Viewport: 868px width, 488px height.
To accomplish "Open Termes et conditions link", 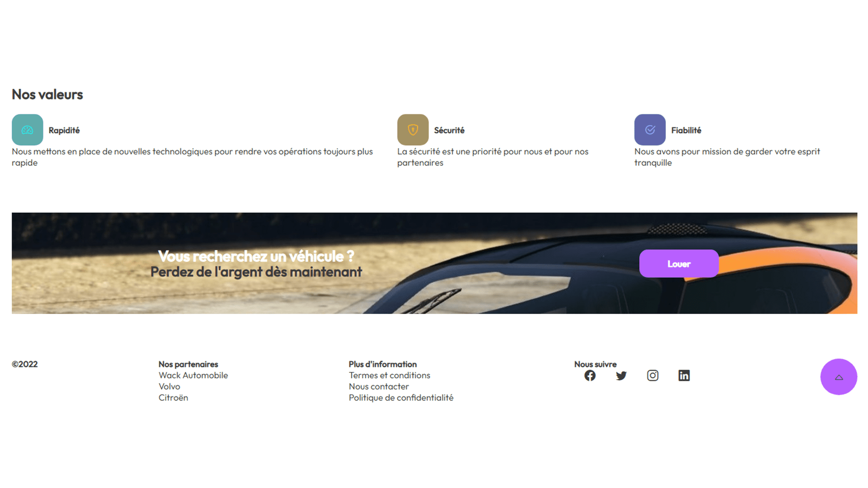I will pyautogui.click(x=389, y=375).
